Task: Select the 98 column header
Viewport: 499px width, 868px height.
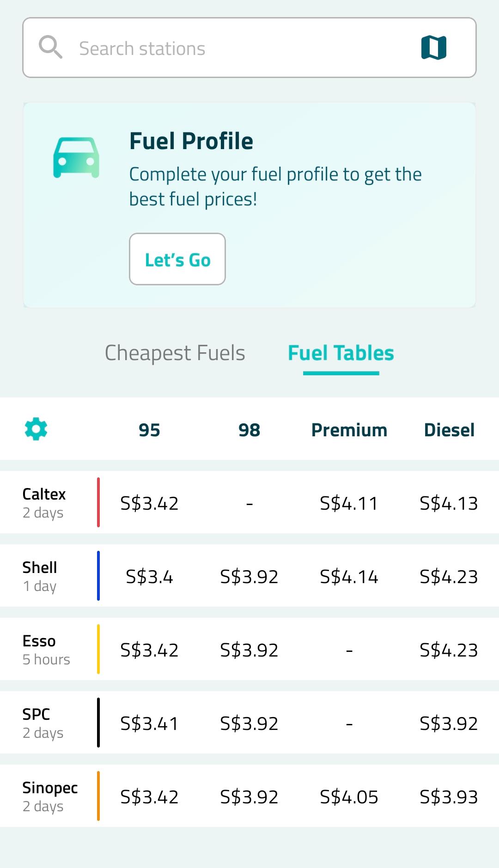Action: pyautogui.click(x=249, y=430)
